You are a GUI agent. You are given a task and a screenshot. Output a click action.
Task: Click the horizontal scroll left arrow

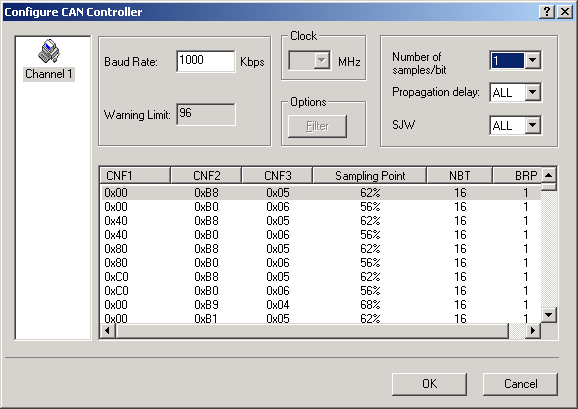(x=108, y=331)
